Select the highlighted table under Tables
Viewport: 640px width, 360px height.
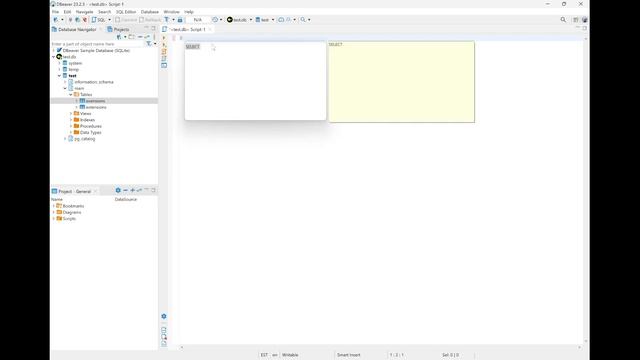point(95,101)
